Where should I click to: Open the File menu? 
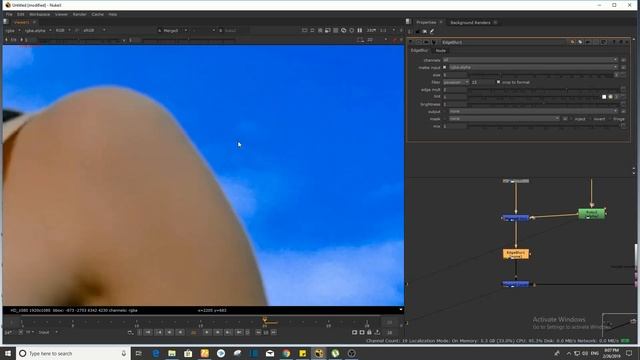coord(9,14)
